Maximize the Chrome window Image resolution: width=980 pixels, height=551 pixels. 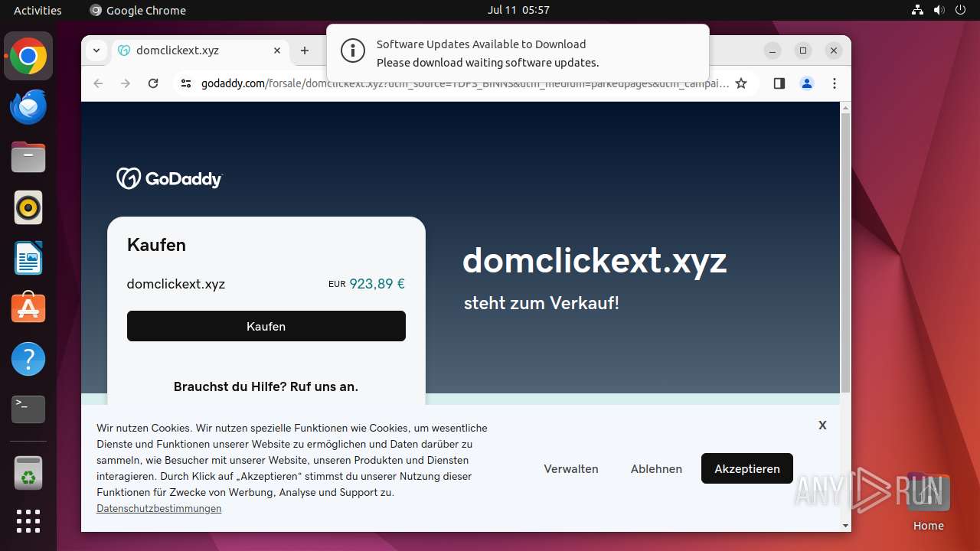803,51
